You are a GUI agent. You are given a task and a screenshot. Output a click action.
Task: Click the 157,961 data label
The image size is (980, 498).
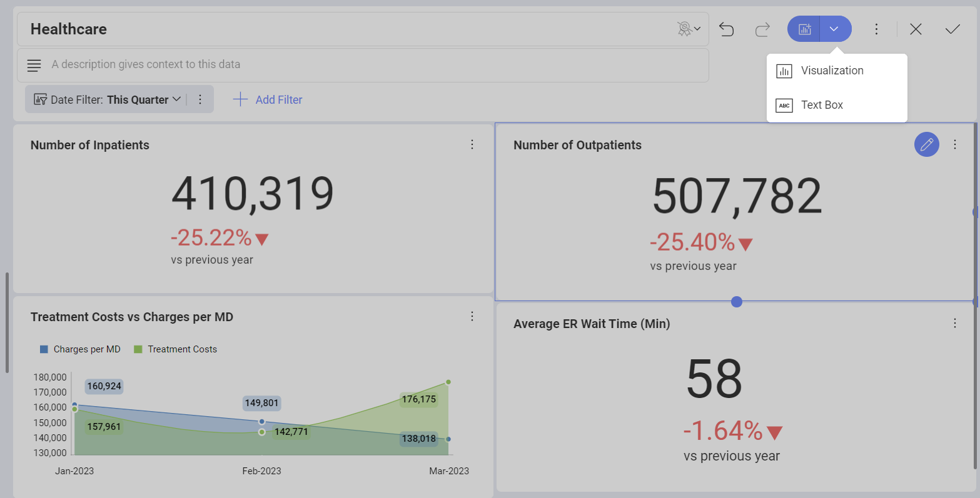[104, 427]
